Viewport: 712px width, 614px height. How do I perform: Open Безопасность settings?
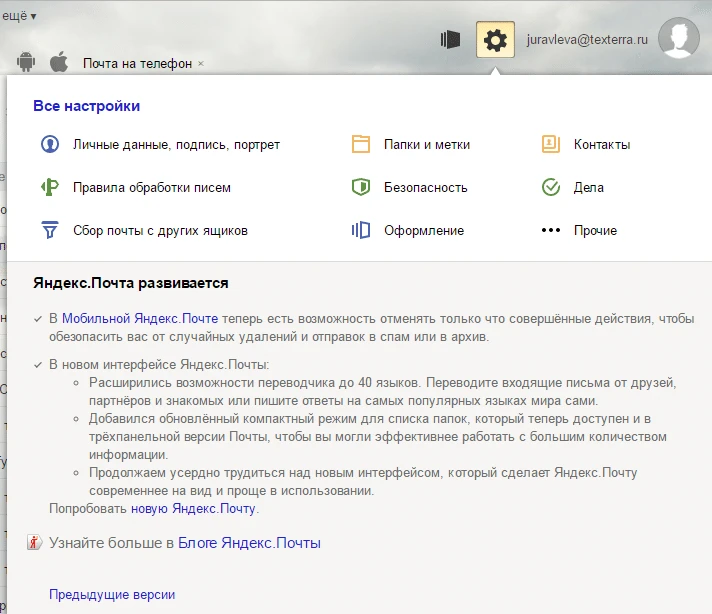425,188
